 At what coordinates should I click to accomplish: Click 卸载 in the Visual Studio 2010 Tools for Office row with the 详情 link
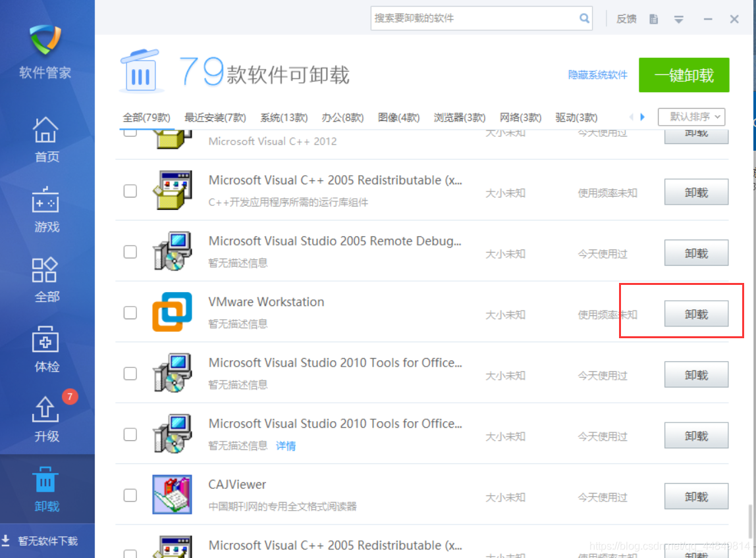pyautogui.click(x=696, y=436)
